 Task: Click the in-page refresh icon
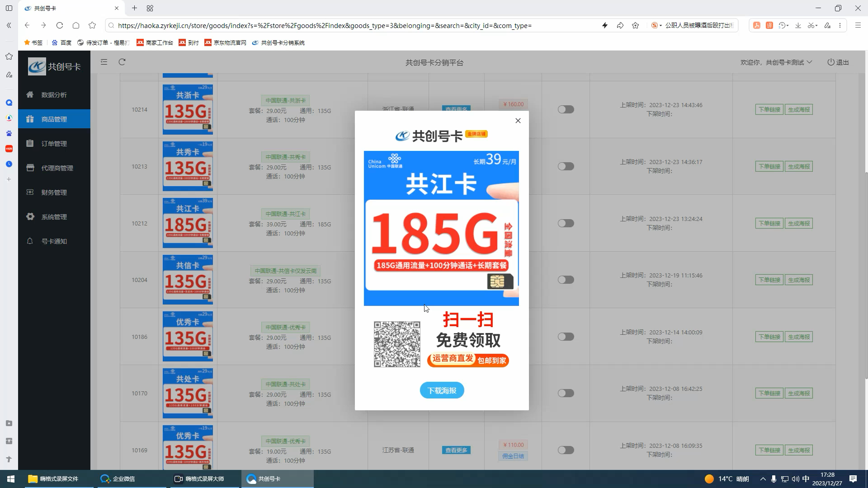point(122,62)
